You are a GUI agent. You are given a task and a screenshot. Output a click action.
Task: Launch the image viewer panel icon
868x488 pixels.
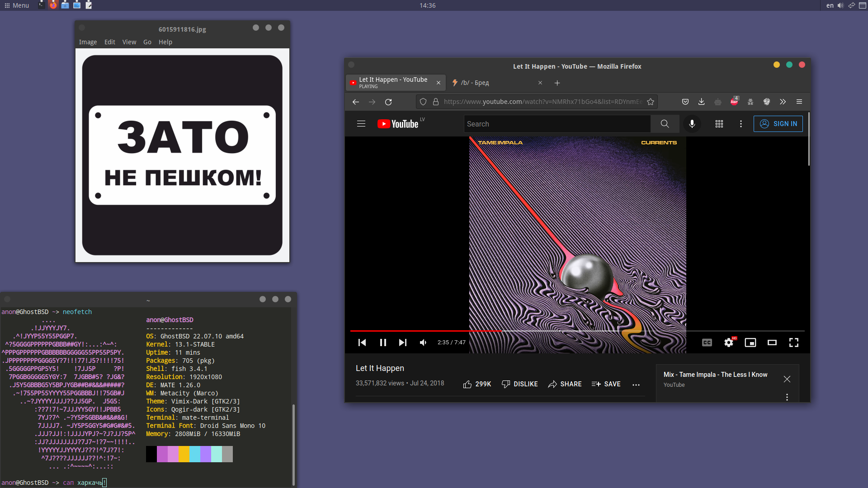click(77, 5)
